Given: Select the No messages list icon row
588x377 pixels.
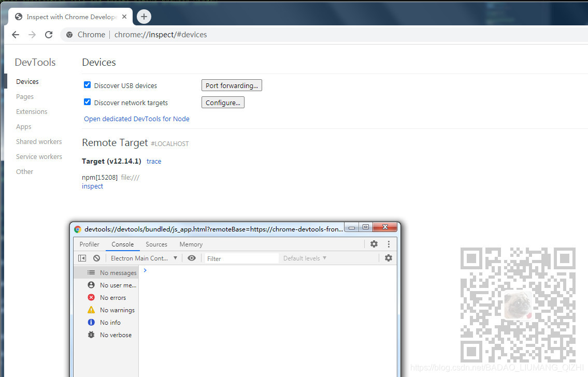Looking at the screenshot, I should [x=106, y=273].
